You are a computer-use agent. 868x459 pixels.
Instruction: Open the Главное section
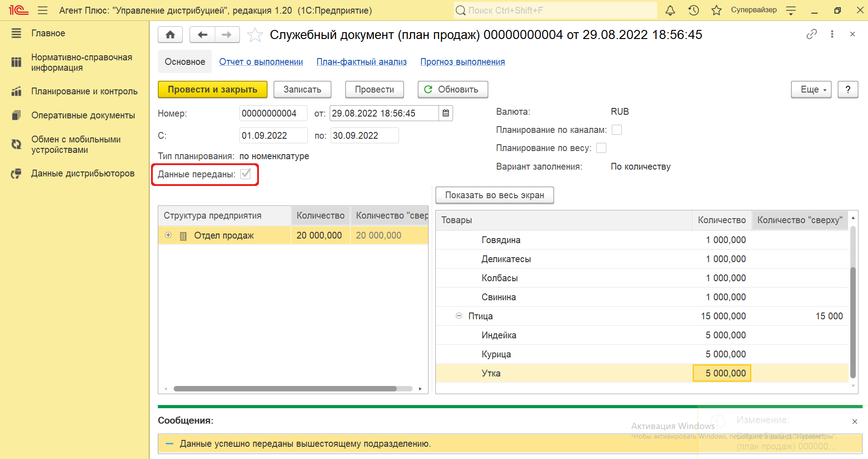(48, 33)
